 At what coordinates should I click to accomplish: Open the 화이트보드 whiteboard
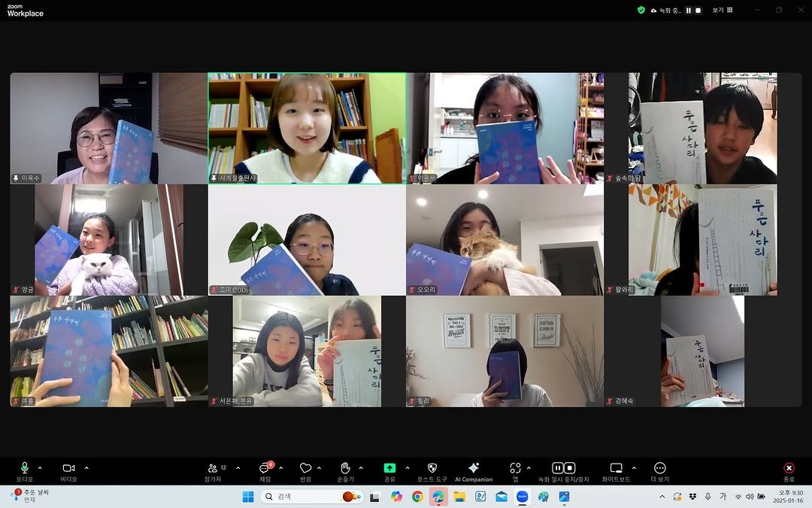coord(617,468)
